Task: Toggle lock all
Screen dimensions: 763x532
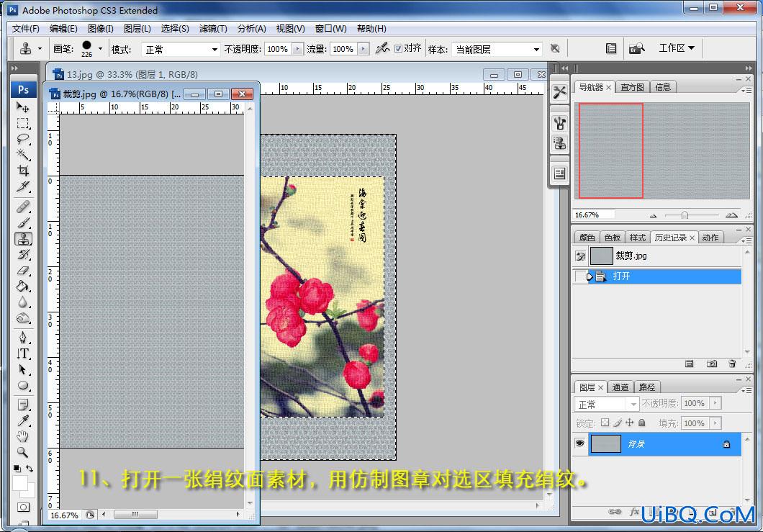Action: (642, 423)
